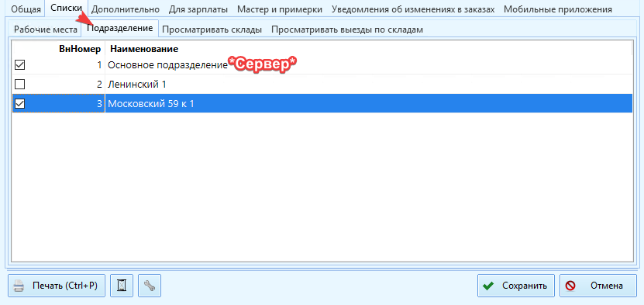The height and width of the screenshot is (305, 644).
Task: Save changes with the Сохранить button
Action: [x=516, y=286]
